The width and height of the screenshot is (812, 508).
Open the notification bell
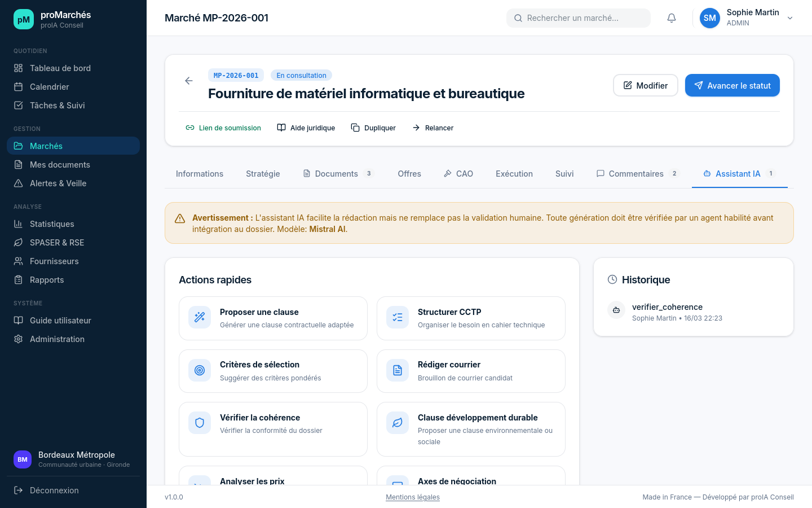[x=671, y=17]
